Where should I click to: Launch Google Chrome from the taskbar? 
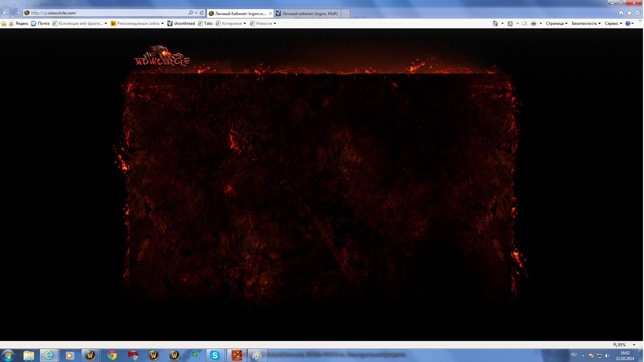click(x=112, y=355)
